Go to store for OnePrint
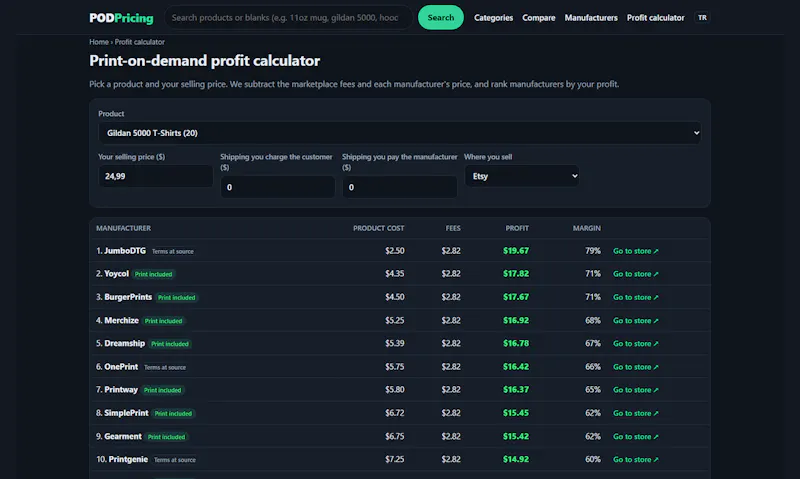 coord(636,367)
